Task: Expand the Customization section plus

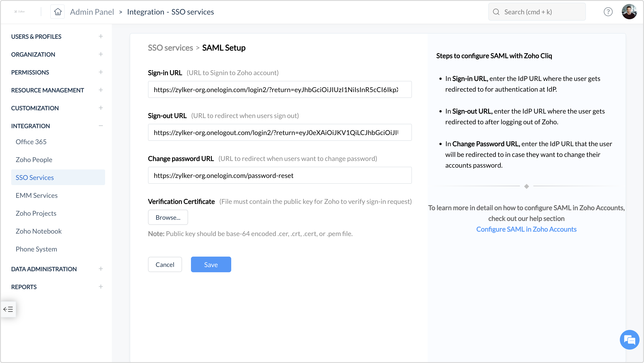Action: coord(101,108)
